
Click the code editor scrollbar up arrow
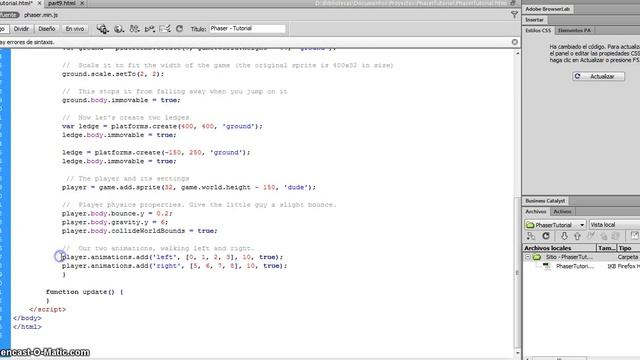[518, 53]
